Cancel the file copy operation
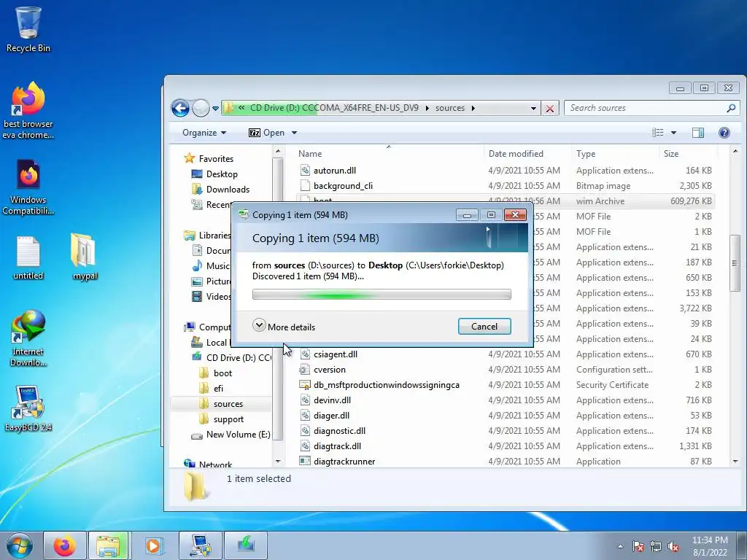 pyautogui.click(x=484, y=326)
